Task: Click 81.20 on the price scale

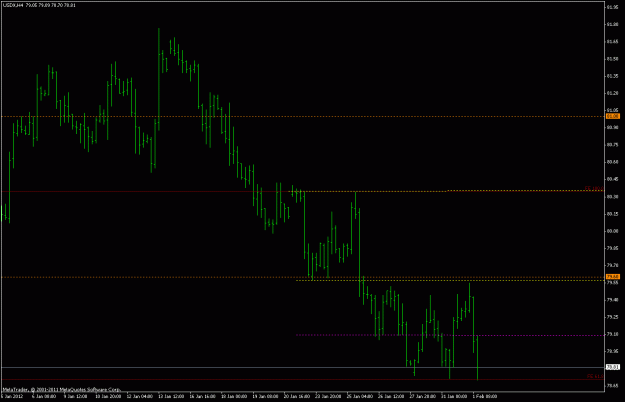Action: (613, 93)
